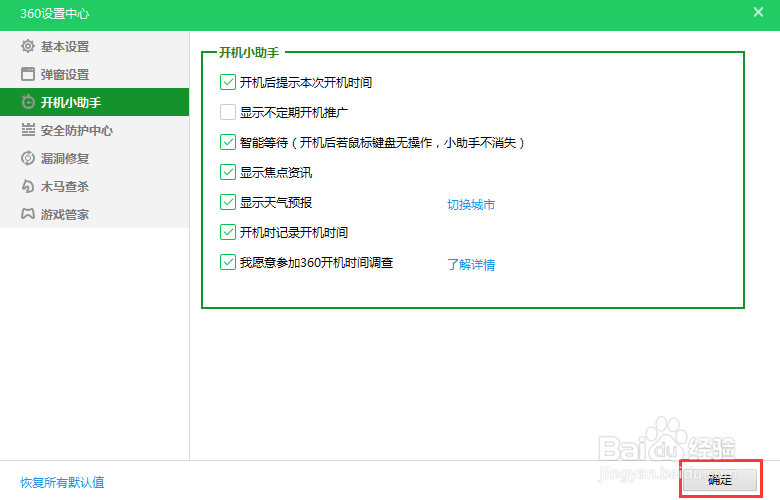Uncheck 开机时记录开机时间 checkbox
This screenshot has width=780, height=500.
228,232
